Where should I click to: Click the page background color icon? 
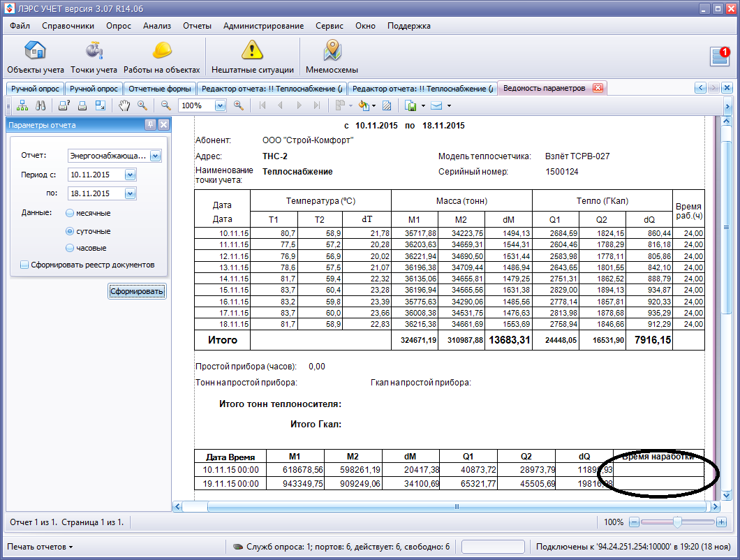[364, 105]
